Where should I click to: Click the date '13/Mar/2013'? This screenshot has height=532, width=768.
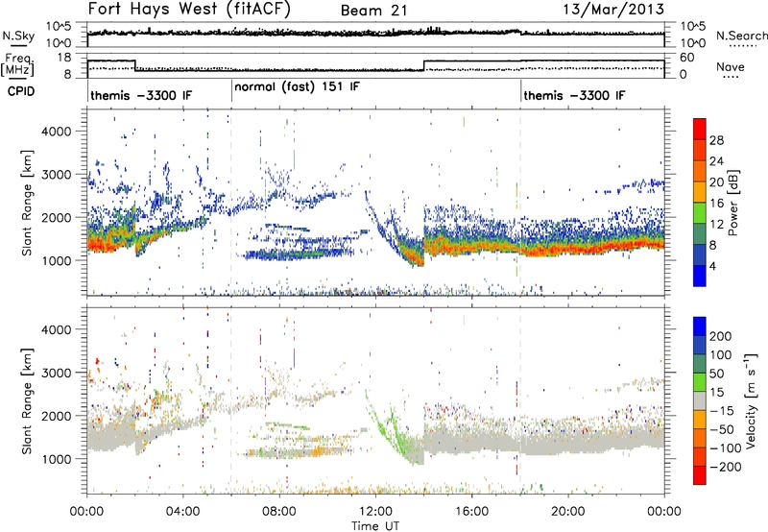pyautogui.click(x=613, y=9)
